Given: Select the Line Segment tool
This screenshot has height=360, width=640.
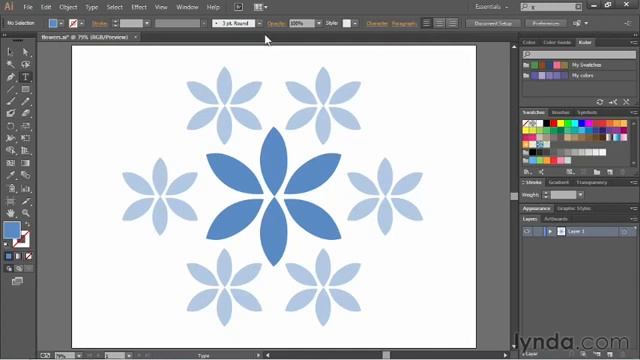Looking at the screenshot, I should (x=10, y=89).
